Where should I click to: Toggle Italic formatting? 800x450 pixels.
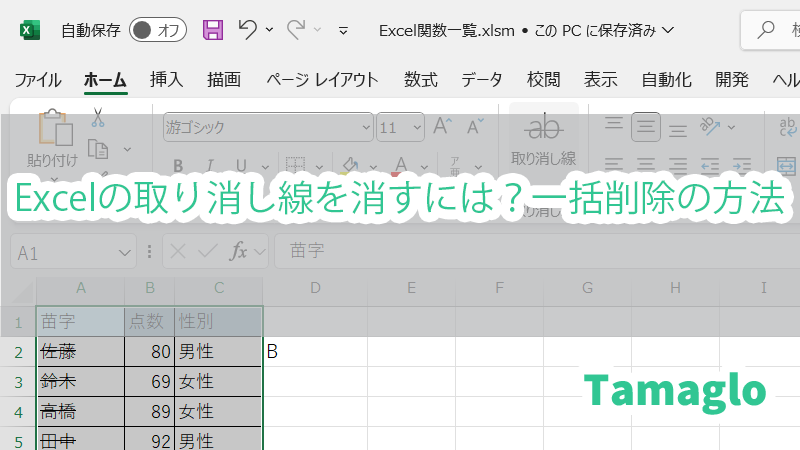click(209, 165)
